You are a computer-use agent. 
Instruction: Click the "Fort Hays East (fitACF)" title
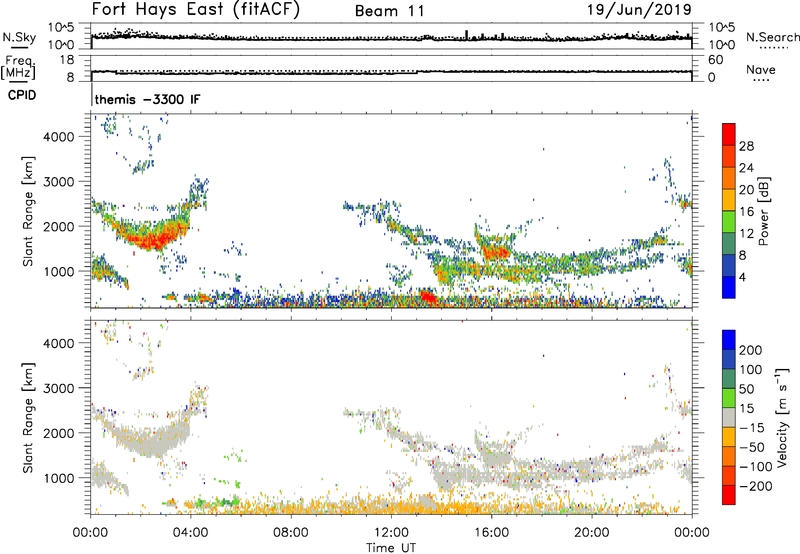pos(196,9)
